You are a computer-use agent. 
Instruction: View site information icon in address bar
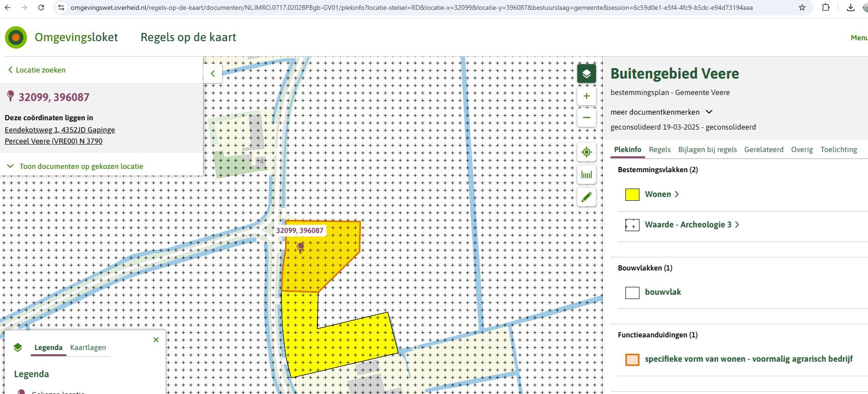(61, 7)
